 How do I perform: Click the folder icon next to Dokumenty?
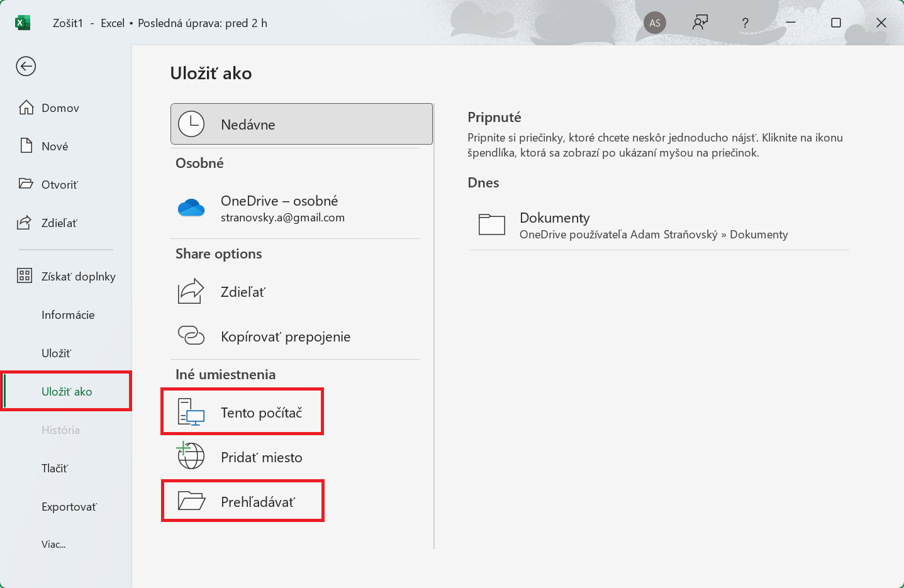point(492,225)
